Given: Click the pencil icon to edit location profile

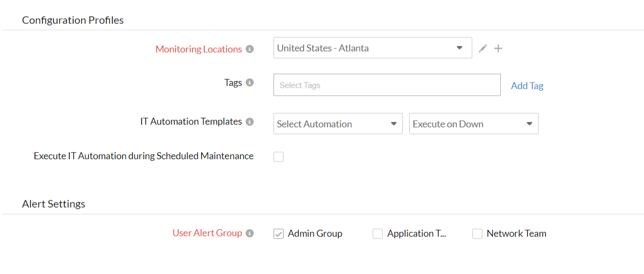Looking at the screenshot, I should 482,49.
